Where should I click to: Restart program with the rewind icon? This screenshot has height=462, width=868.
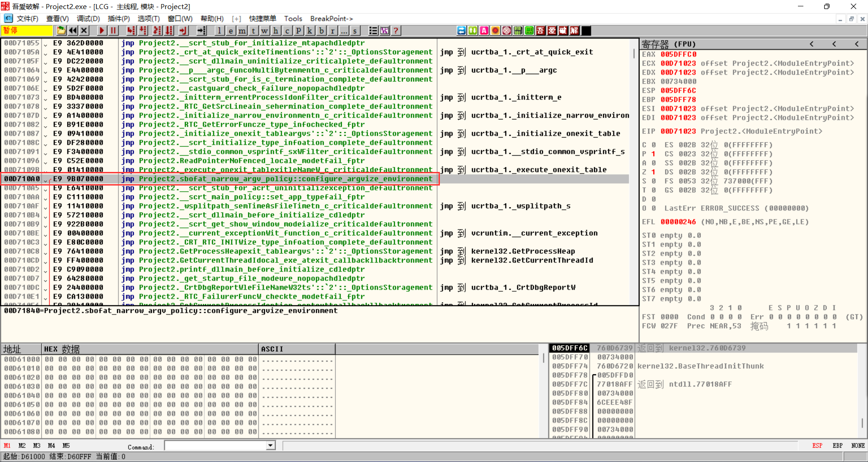click(x=73, y=30)
